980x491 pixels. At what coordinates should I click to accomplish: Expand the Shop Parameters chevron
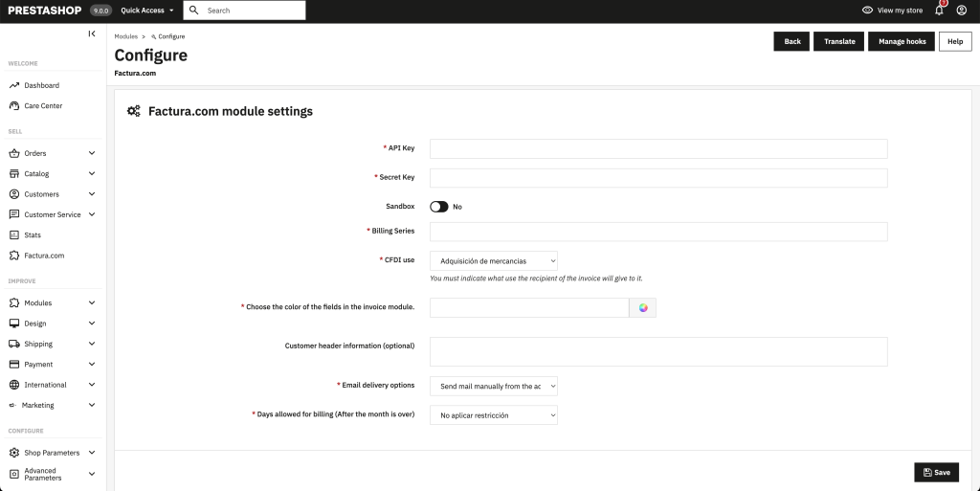tap(92, 453)
